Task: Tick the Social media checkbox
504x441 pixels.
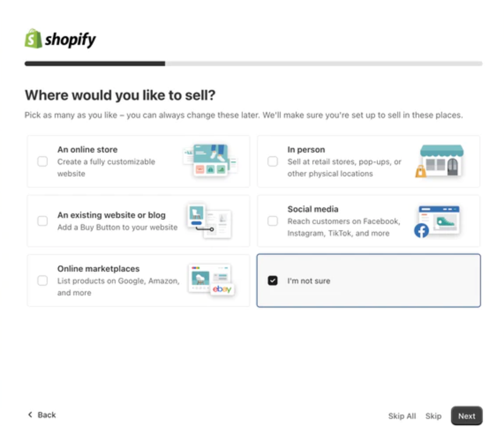Action: point(273,221)
